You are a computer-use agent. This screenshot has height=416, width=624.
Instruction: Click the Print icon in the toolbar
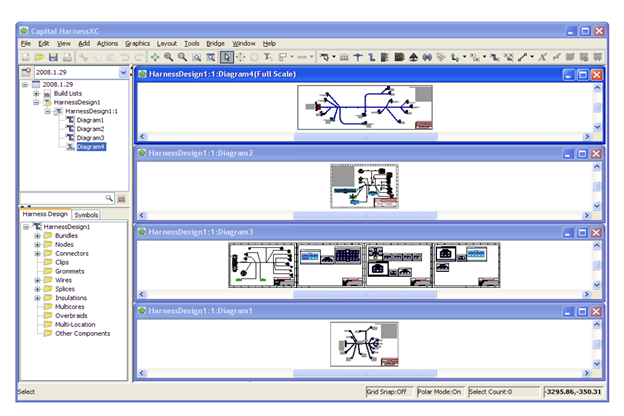[x=68, y=58]
